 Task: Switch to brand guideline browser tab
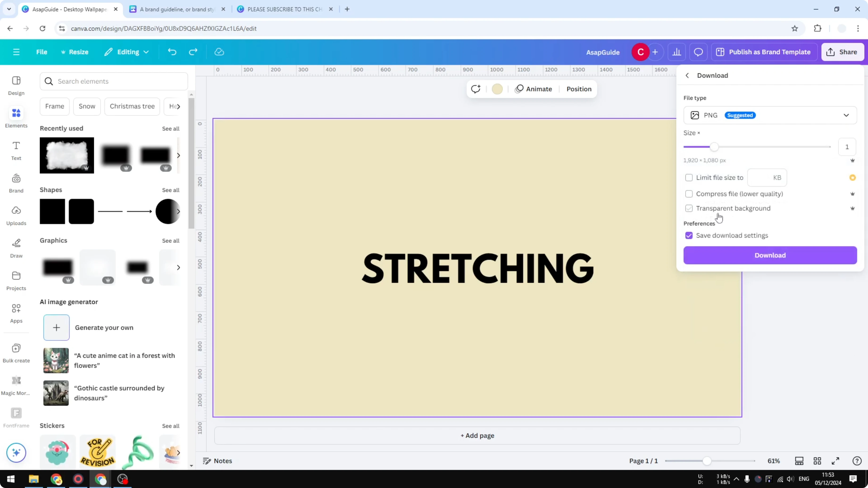tap(177, 9)
